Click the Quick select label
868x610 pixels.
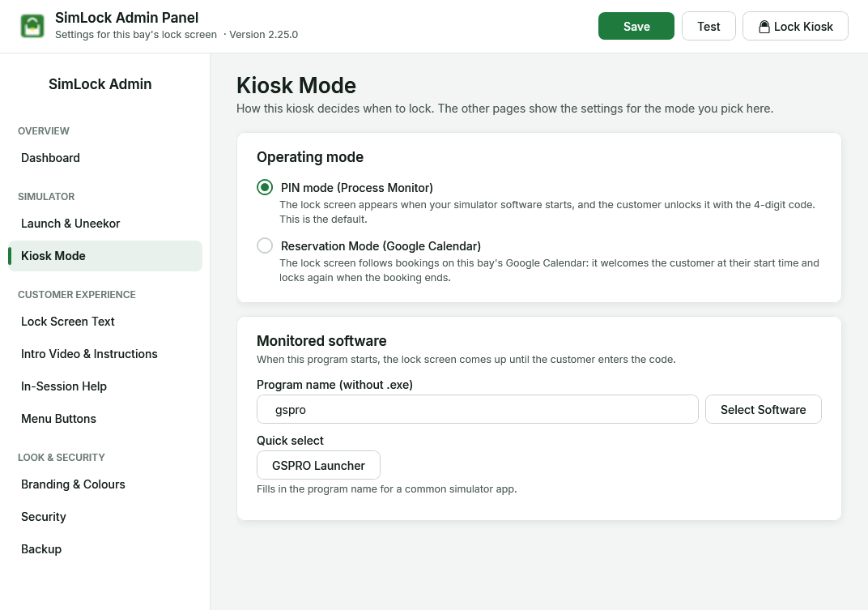tap(290, 441)
